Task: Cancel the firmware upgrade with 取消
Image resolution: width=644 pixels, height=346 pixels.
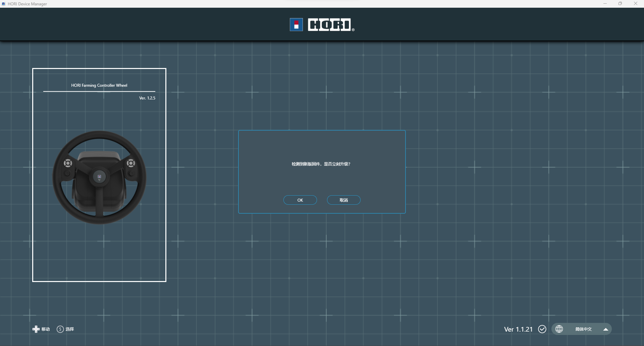Action: coord(344,200)
